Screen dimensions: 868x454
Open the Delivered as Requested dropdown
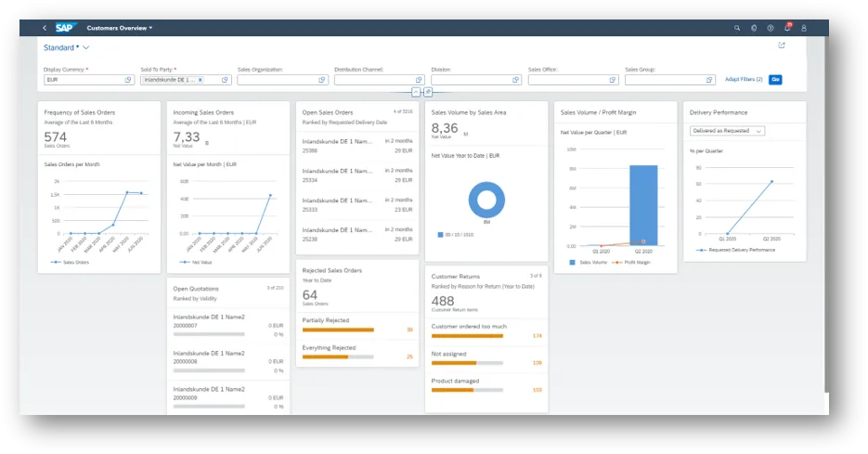coord(727,131)
